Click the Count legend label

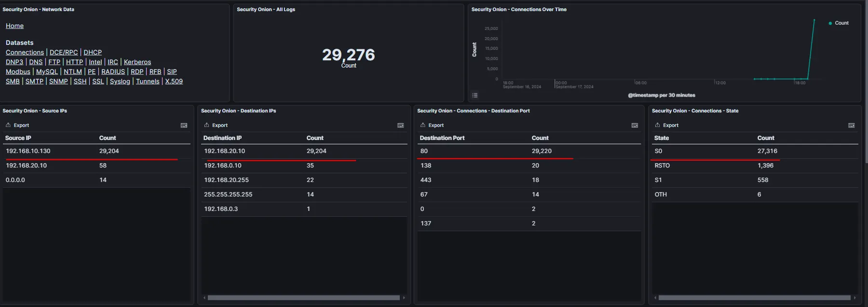coord(841,23)
